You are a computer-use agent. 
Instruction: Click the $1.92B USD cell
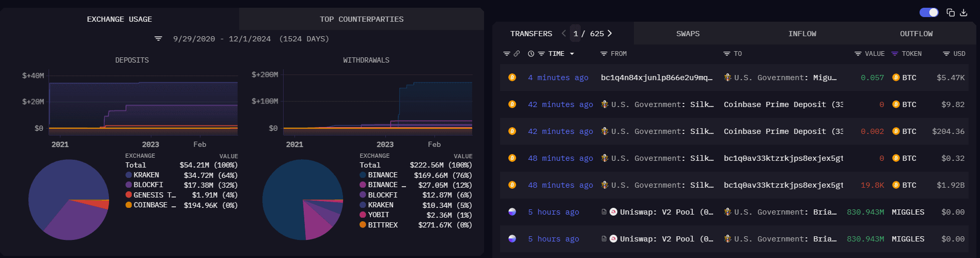[x=951, y=185]
